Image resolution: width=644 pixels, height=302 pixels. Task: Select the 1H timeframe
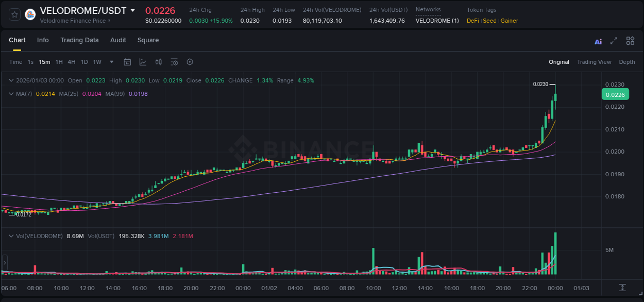[59, 62]
